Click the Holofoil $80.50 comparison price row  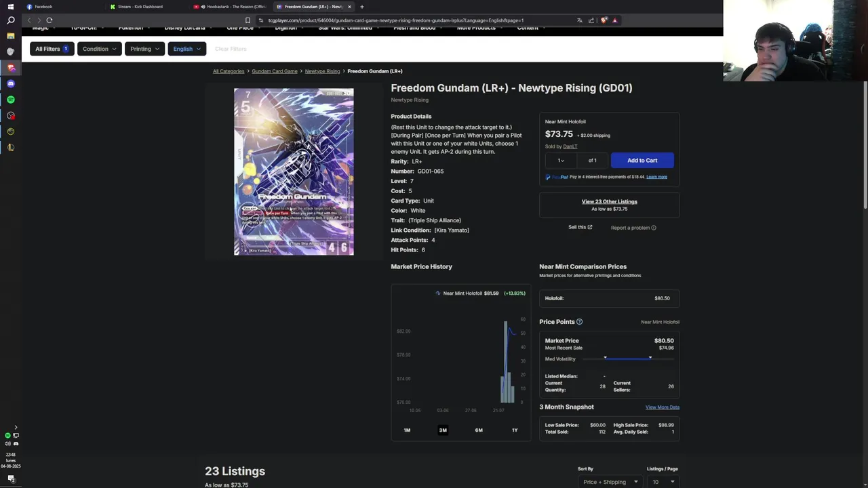609,298
